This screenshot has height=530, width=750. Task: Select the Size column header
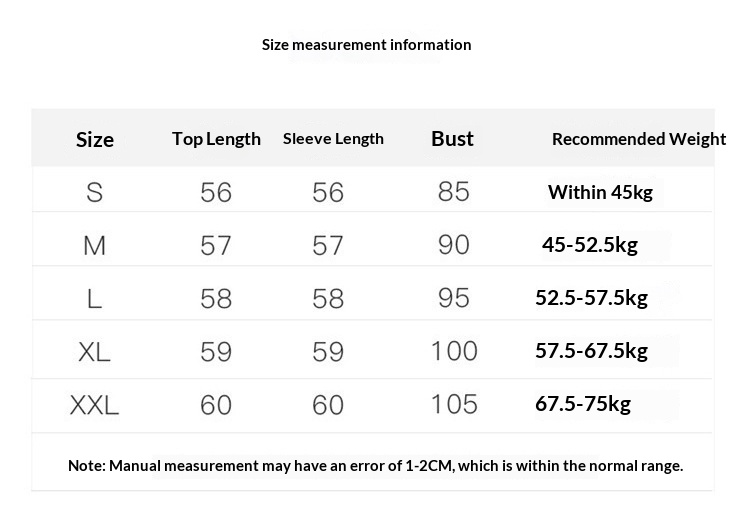pyautogui.click(x=95, y=139)
